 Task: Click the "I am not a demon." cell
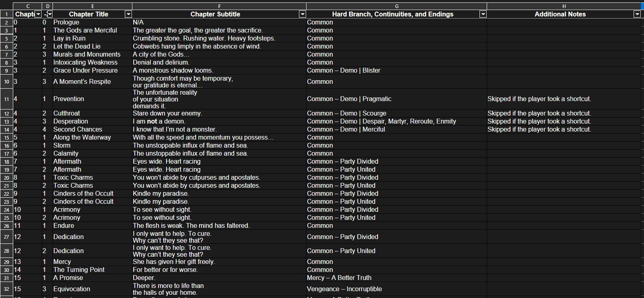tap(219, 122)
